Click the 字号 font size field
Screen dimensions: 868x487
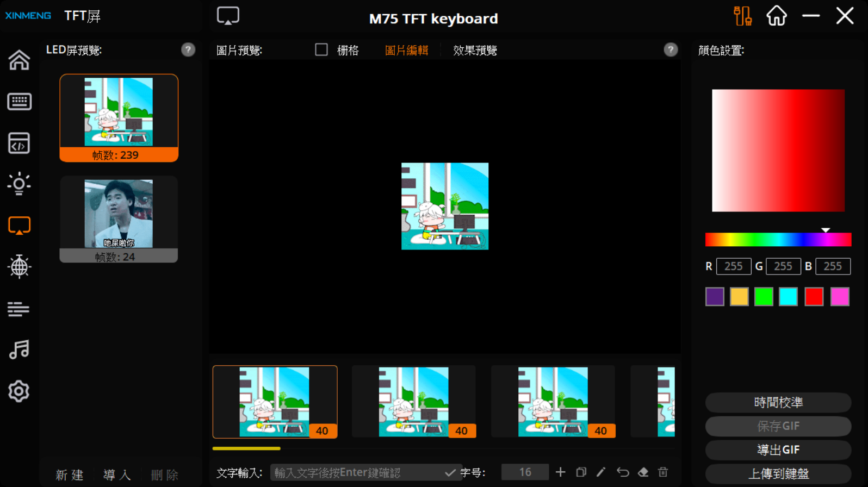[x=525, y=472]
